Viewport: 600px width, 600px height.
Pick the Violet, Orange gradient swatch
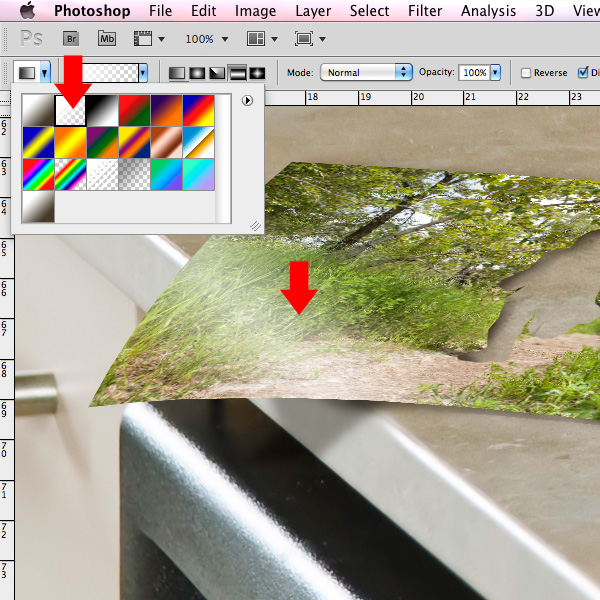click(x=166, y=110)
